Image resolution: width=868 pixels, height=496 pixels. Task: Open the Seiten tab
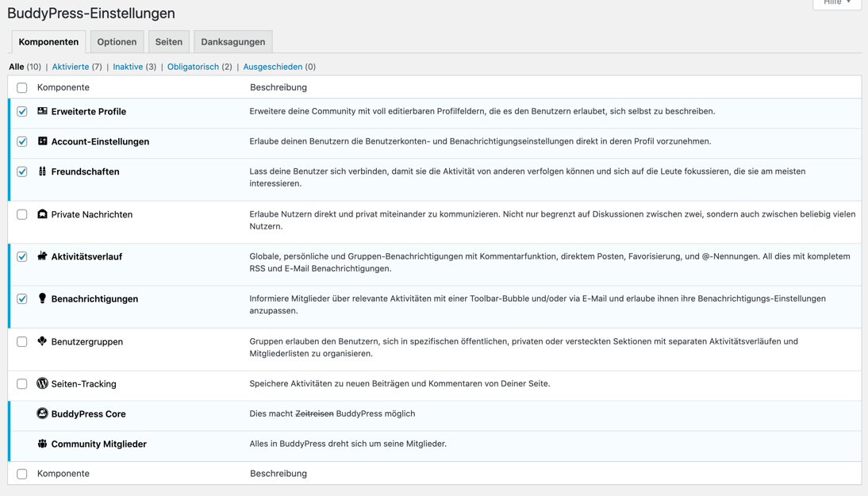coord(169,41)
